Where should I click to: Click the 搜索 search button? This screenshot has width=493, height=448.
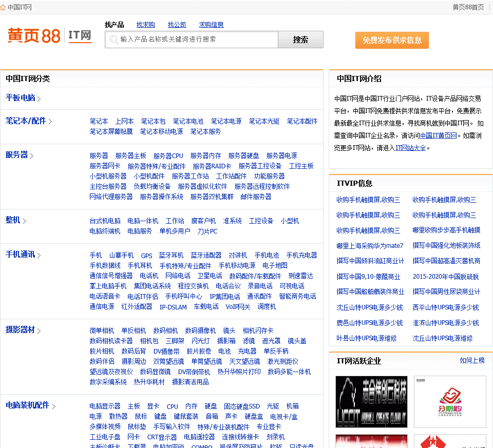point(300,40)
